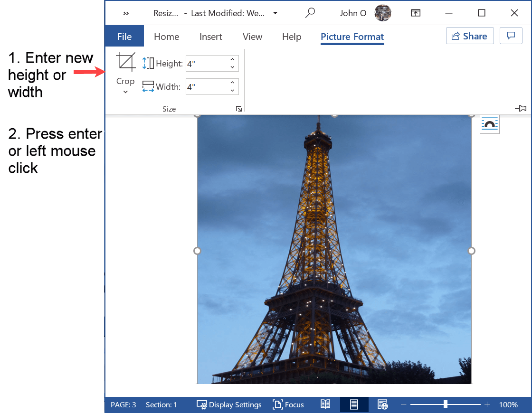Select Print Layout view button
The width and height of the screenshot is (532, 413).
point(354,404)
